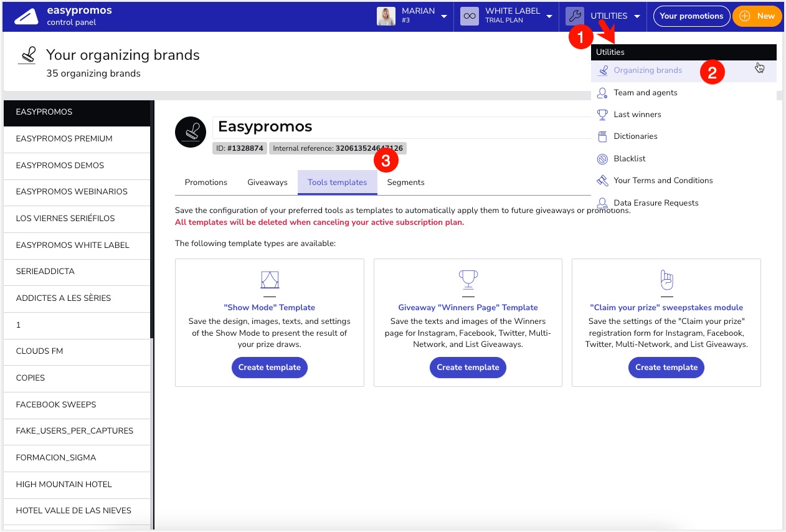The width and height of the screenshot is (786, 532).
Task: Click the Easypromos brand name field
Action: [x=402, y=127]
